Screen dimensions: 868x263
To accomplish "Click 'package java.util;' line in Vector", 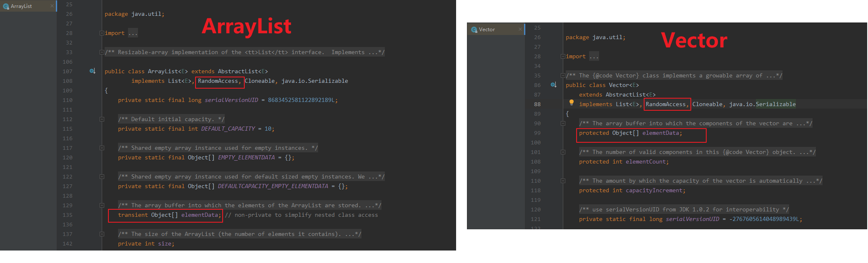I will click(x=596, y=37).
